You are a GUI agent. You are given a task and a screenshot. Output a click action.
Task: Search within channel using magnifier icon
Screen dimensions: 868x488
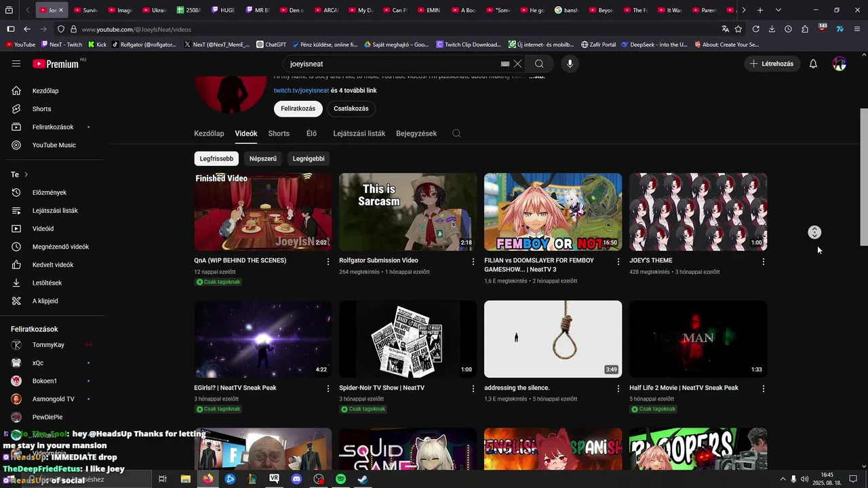456,134
